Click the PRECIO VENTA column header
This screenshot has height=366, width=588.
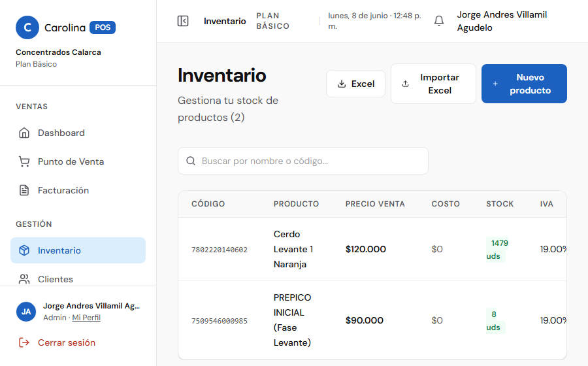[x=375, y=204]
